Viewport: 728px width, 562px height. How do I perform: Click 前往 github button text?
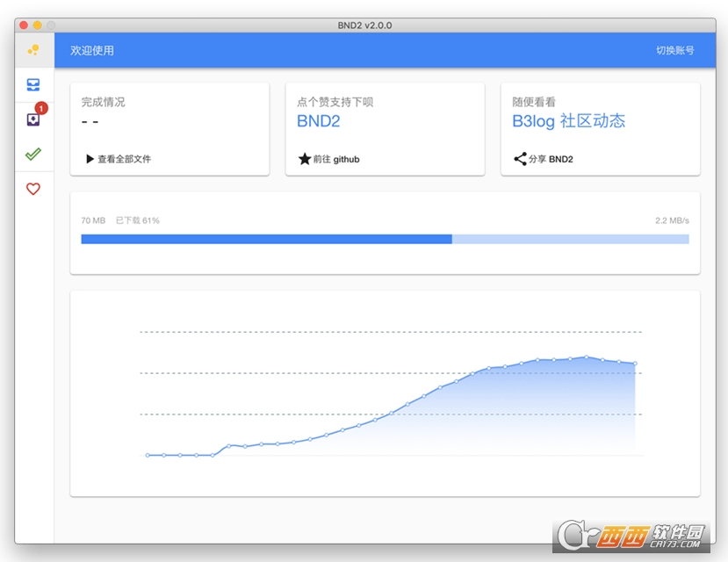click(336, 159)
